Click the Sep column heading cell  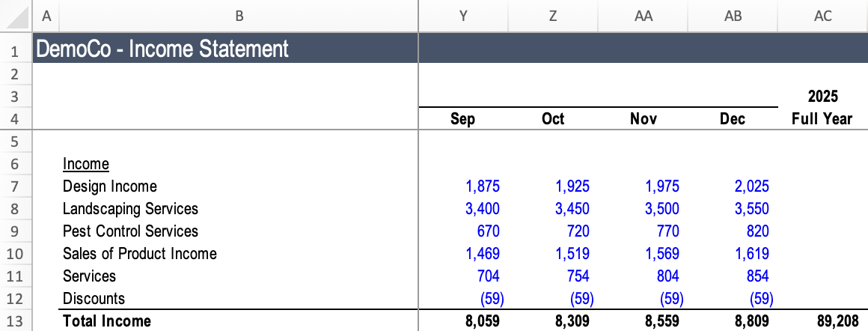point(463,119)
